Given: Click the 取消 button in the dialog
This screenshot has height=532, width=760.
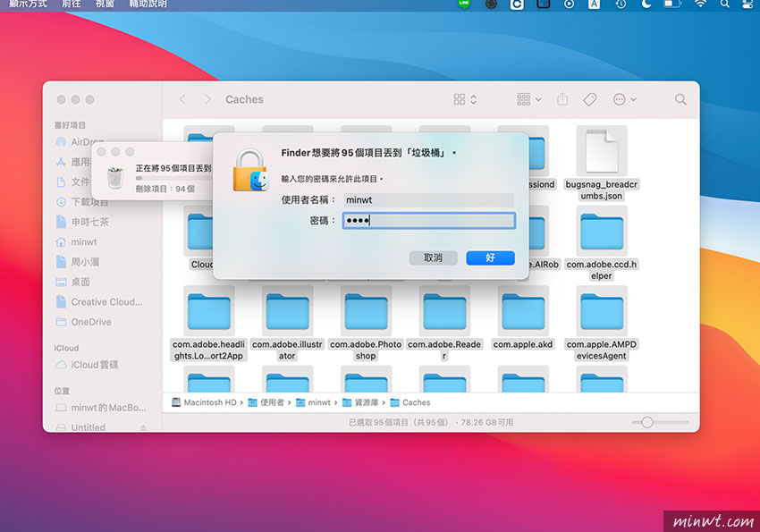Looking at the screenshot, I should [434, 258].
